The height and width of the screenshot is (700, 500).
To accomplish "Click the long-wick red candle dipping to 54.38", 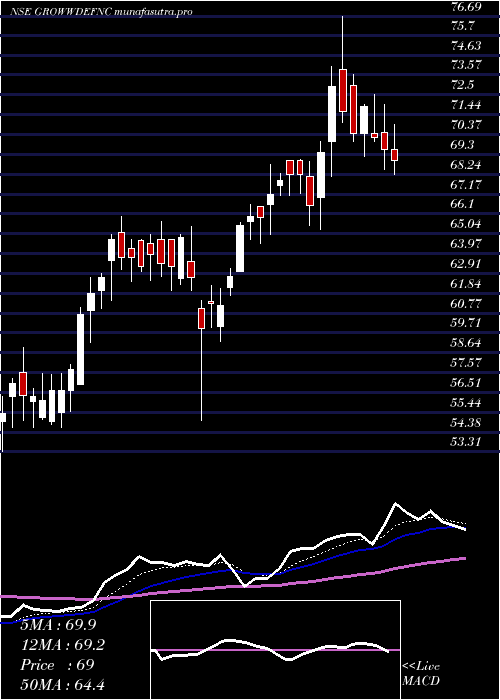I will pyautogui.click(x=201, y=360).
